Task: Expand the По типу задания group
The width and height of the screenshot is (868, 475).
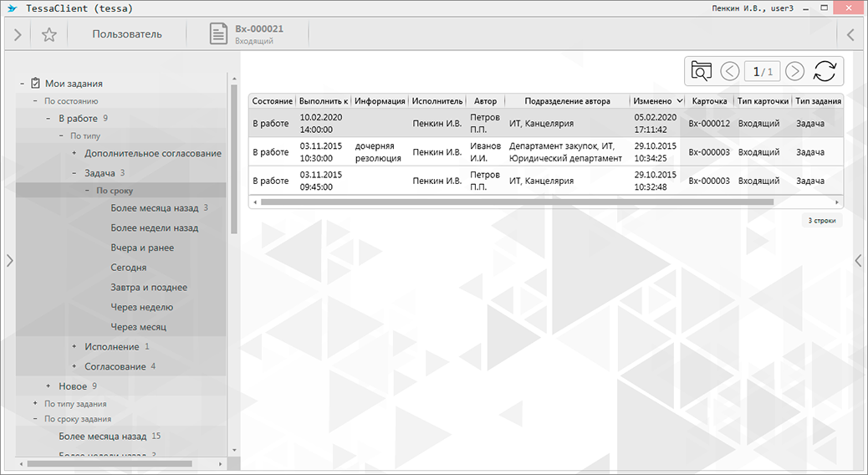Action: point(35,404)
